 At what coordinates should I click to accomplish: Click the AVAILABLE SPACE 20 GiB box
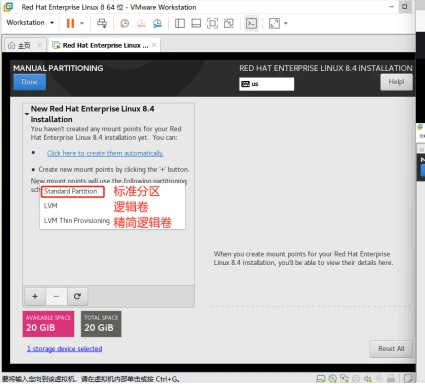tap(48, 324)
